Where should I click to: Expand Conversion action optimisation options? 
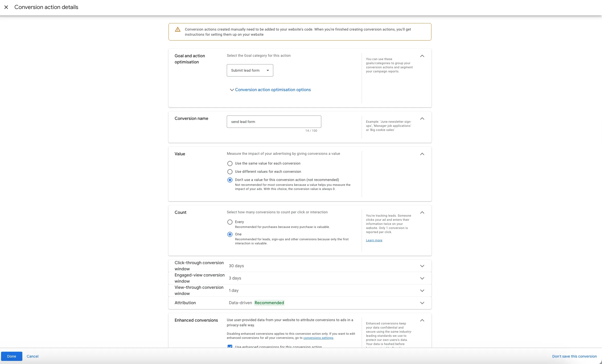[270, 90]
